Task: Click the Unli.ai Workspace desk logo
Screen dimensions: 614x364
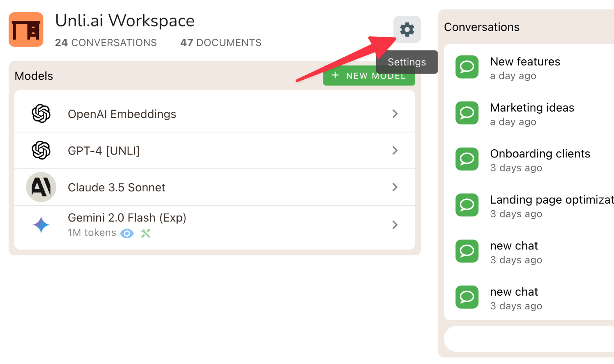Action: tap(26, 29)
